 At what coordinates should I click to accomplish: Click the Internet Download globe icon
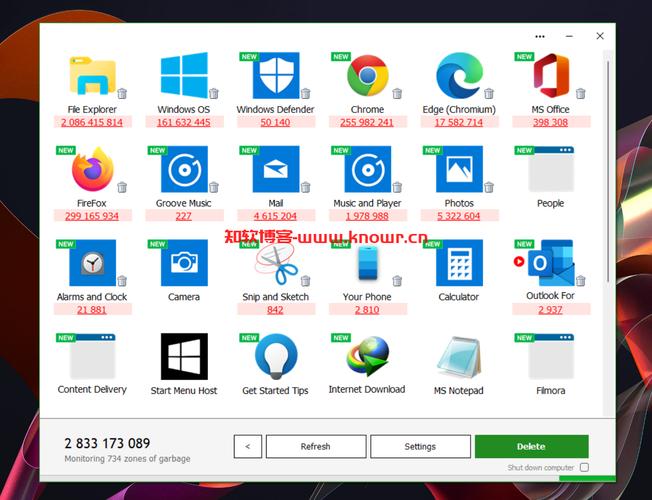click(x=368, y=356)
